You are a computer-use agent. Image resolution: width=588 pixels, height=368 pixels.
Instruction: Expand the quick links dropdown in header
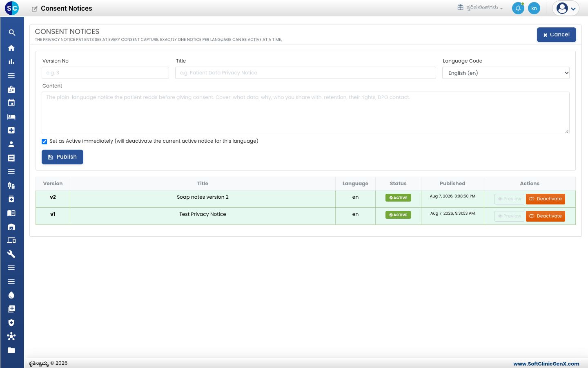(x=480, y=7)
